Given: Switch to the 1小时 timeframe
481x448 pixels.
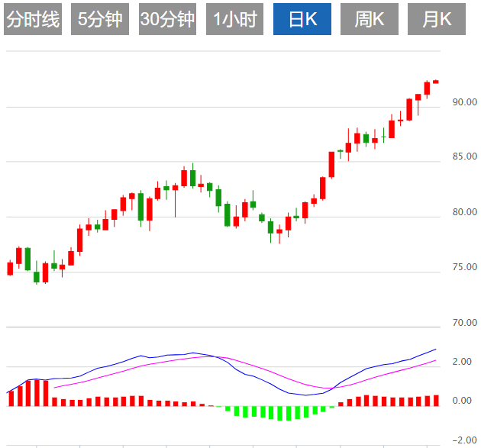Looking at the screenshot, I should [235, 20].
